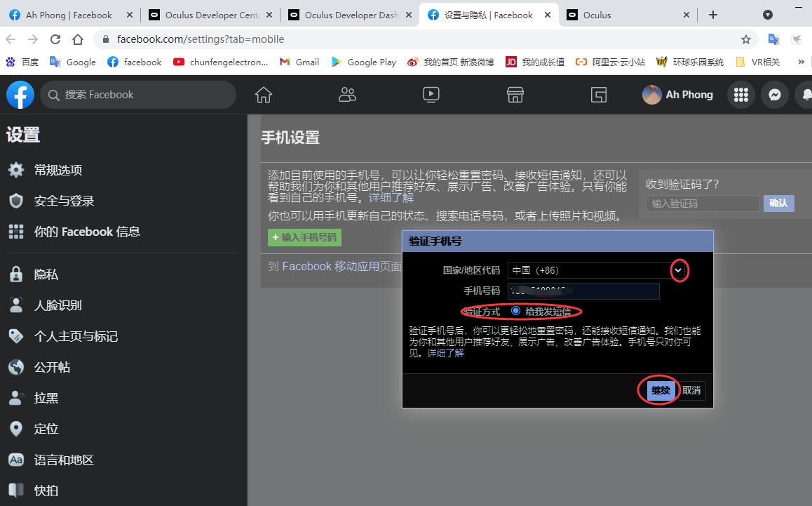Click the browser address bar URL
Viewport: 812px width, 506px height.
coord(201,39)
